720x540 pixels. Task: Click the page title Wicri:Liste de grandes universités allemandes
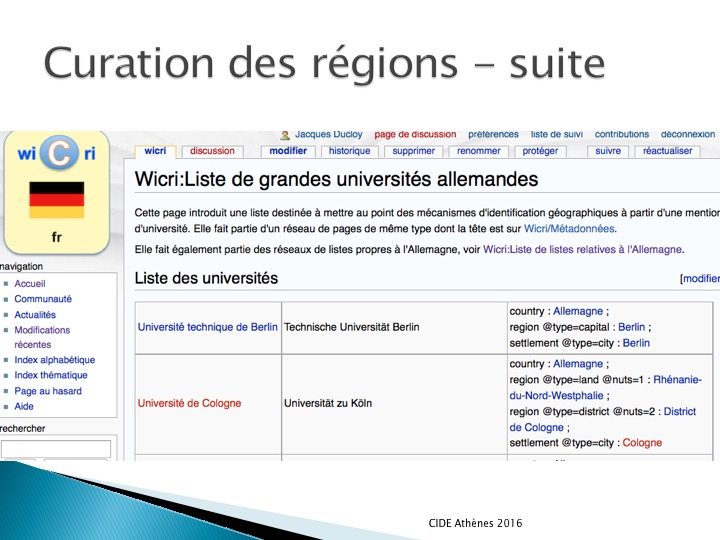click(336, 179)
